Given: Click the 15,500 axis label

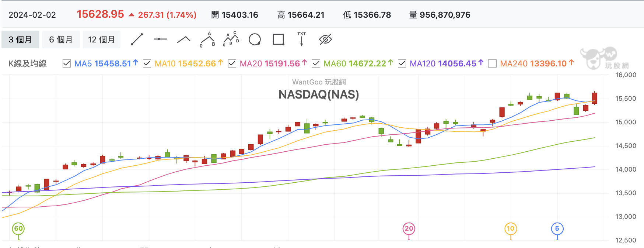Looking at the screenshot, I should click(x=626, y=99).
